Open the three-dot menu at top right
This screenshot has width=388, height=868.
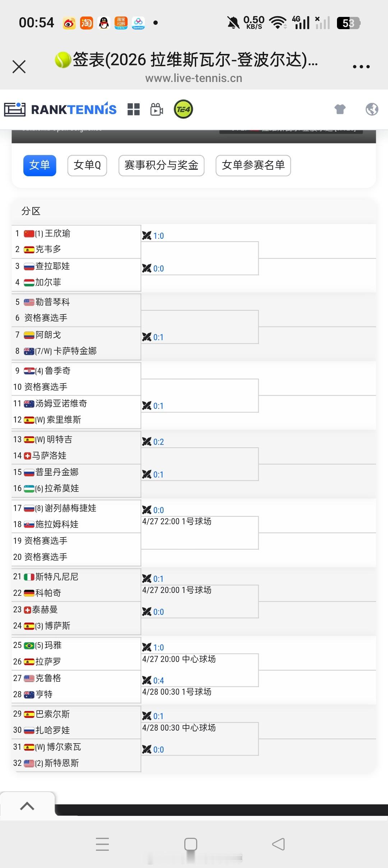[361, 66]
